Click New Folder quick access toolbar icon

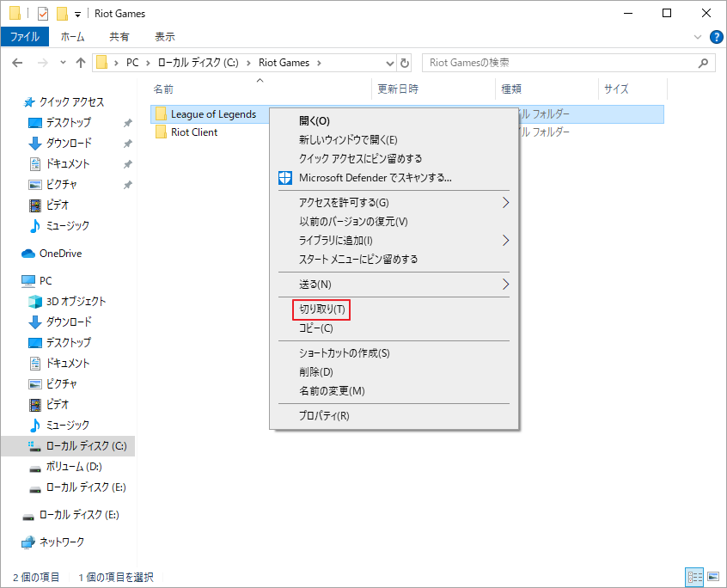[x=62, y=14]
